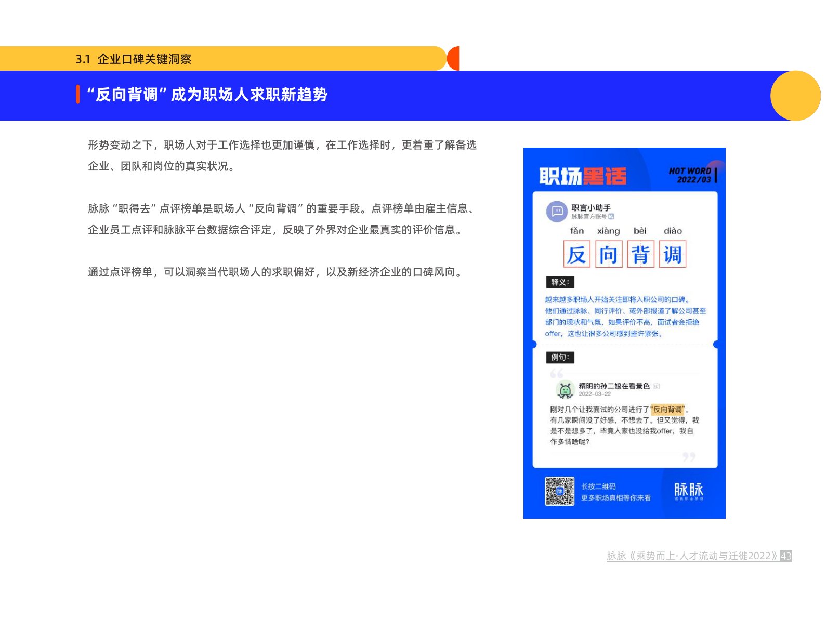The image size is (840, 619).
Task: Click the slide title “反向背调”成为职场人求职新趋势
Action: pos(206,95)
